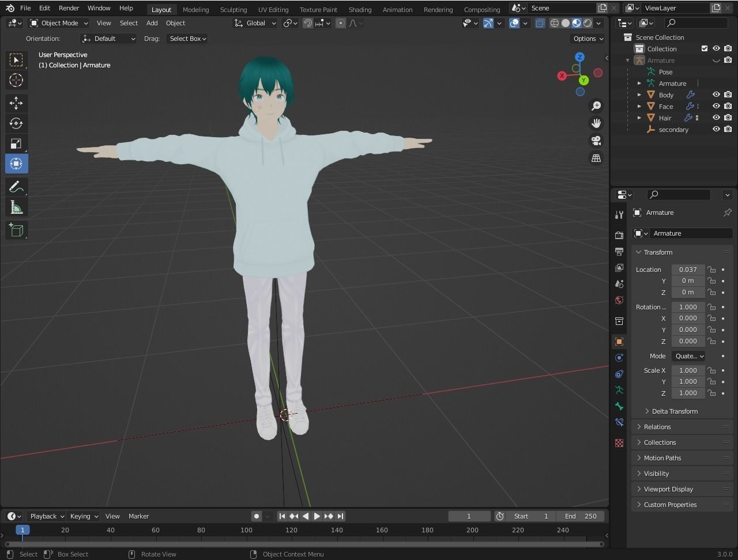Screen dimensions: 738x560
Task: Open the Render menu
Action: point(69,8)
